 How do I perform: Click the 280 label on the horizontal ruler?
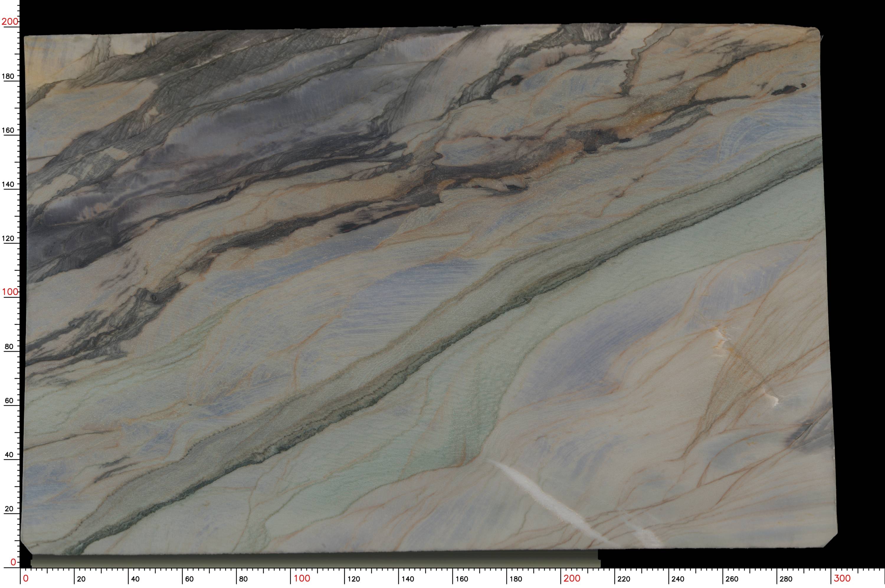click(x=786, y=579)
